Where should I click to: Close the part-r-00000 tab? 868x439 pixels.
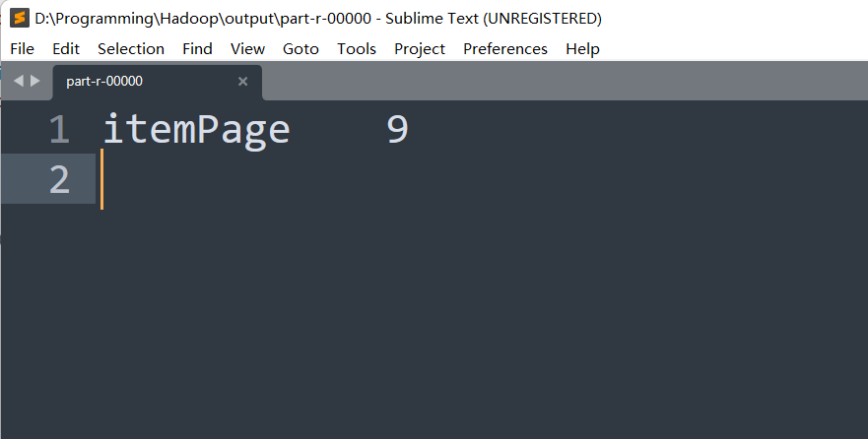coord(243,82)
